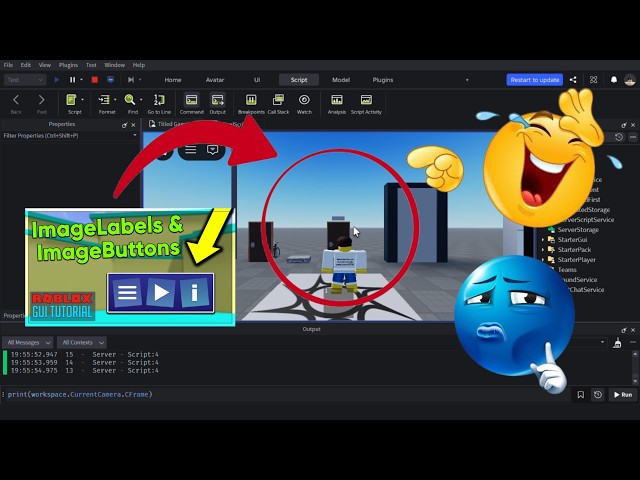Select ServerStorage in Explorer
640x480 pixels.
point(578,230)
